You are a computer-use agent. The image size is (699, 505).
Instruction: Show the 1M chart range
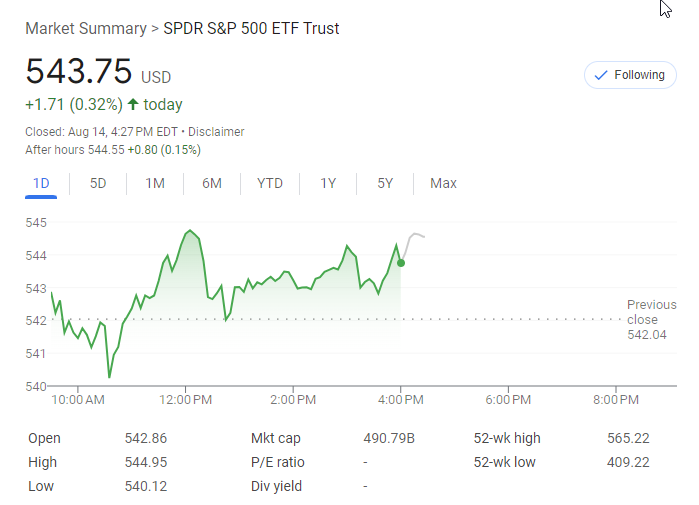click(x=155, y=183)
